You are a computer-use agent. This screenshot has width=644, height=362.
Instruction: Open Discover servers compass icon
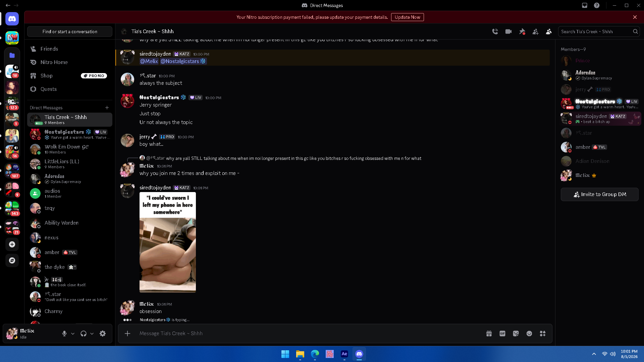coord(12,260)
